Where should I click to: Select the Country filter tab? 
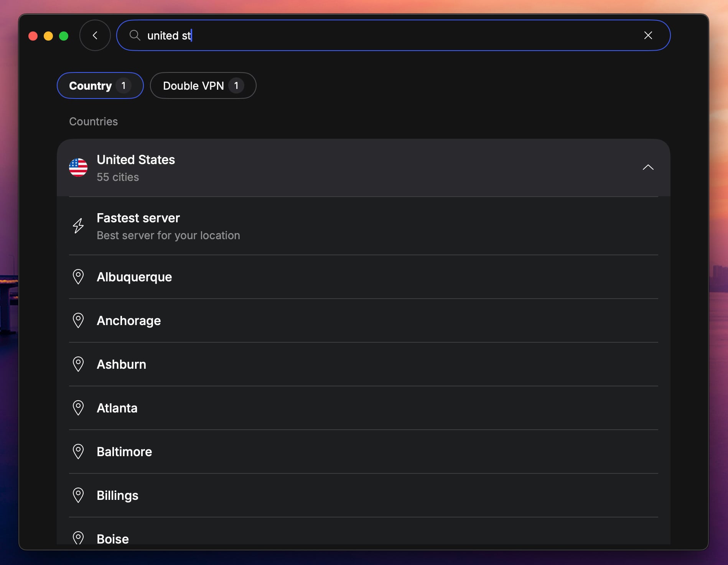tap(100, 85)
